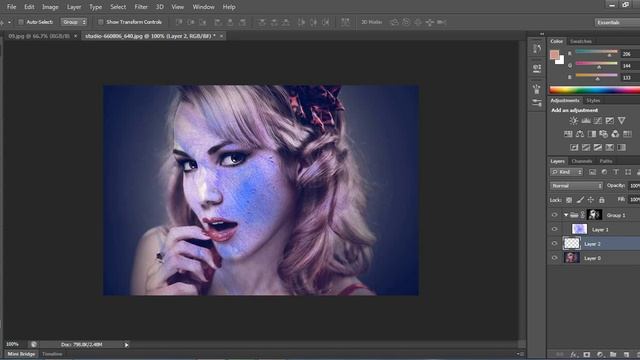Filter layers by adjustment layers icon
Screen dimensions: 640x360
coord(604,172)
